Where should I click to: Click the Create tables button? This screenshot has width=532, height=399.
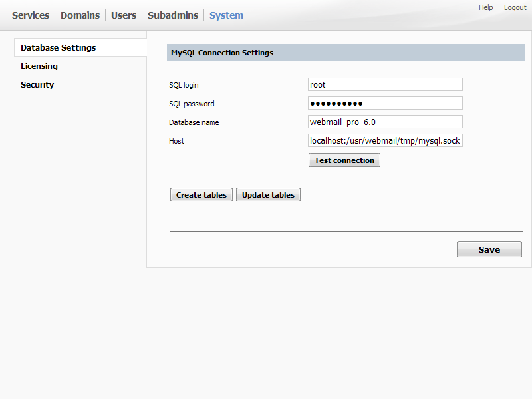(201, 195)
